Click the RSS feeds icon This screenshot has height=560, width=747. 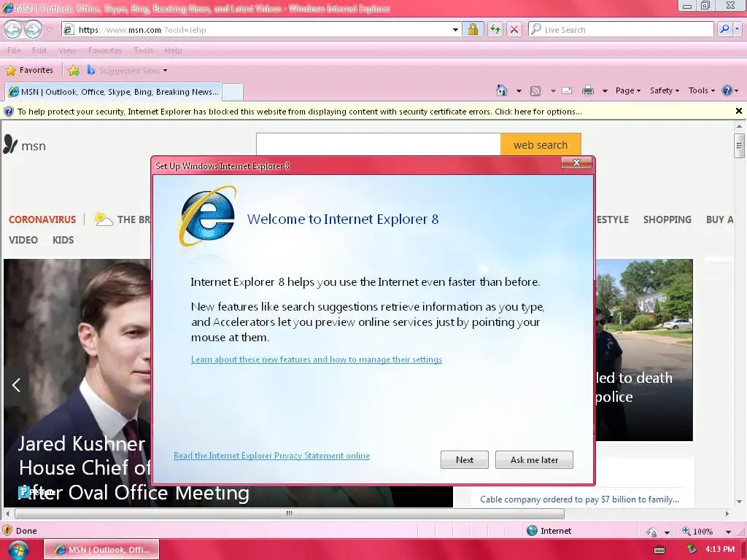tap(535, 90)
